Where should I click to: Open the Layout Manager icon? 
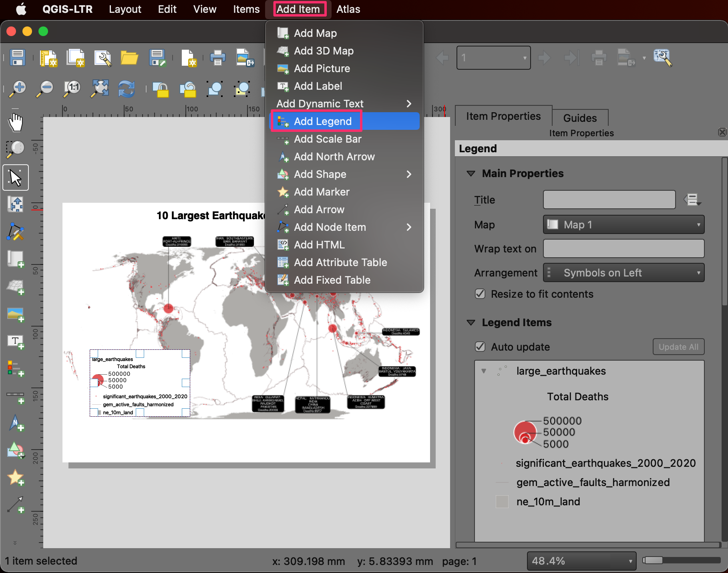coord(103,58)
